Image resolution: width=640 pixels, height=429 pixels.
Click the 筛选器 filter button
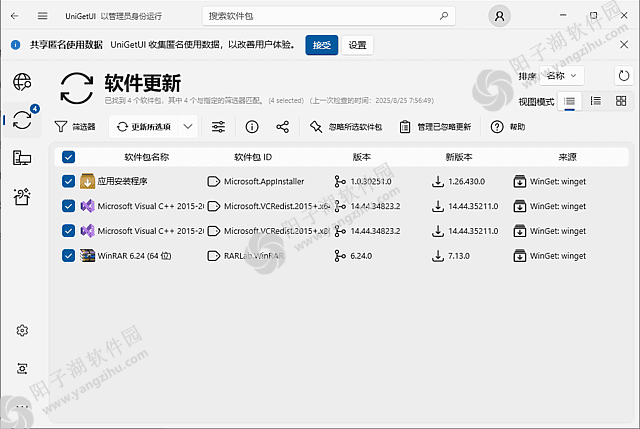75,127
